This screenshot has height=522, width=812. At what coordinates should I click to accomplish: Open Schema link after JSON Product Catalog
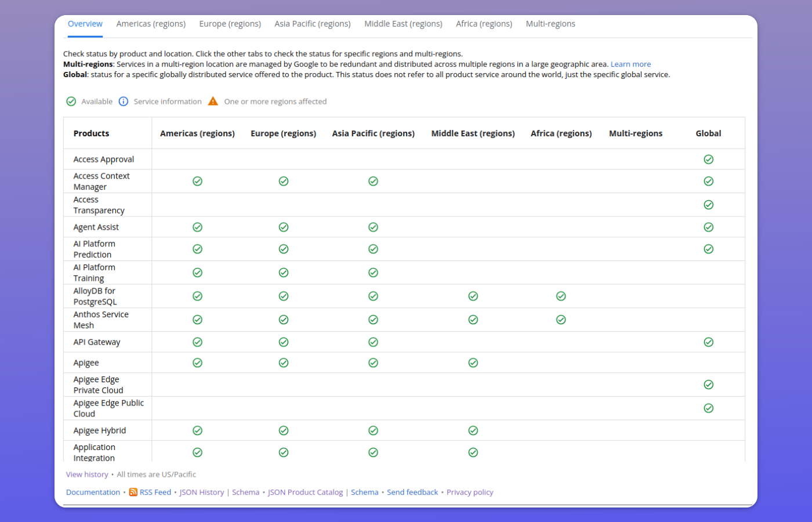[365, 492]
